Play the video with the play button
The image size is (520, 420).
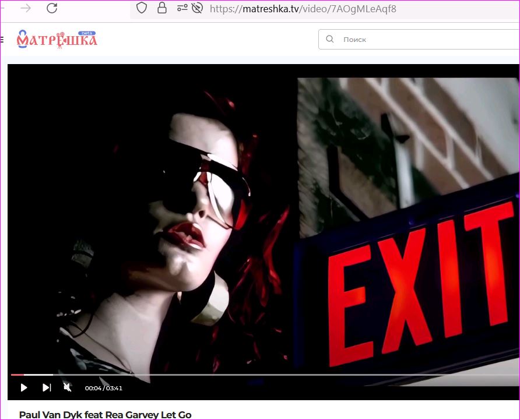24,387
